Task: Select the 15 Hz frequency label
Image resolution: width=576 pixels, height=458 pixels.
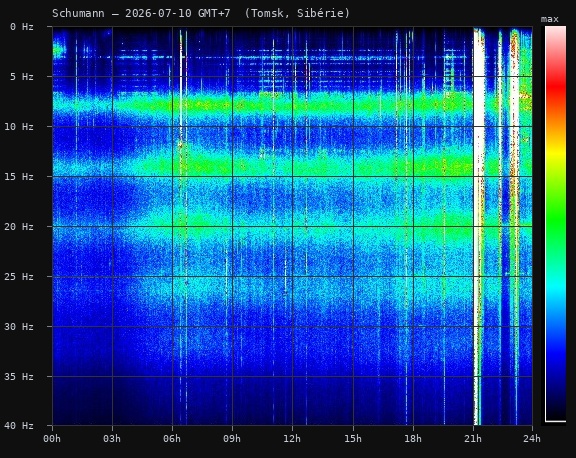Action: click(19, 176)
